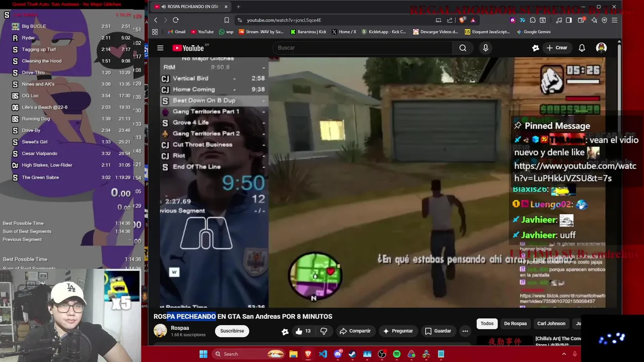
Task: Click the browser address bar URL
Action: (284, 20)
